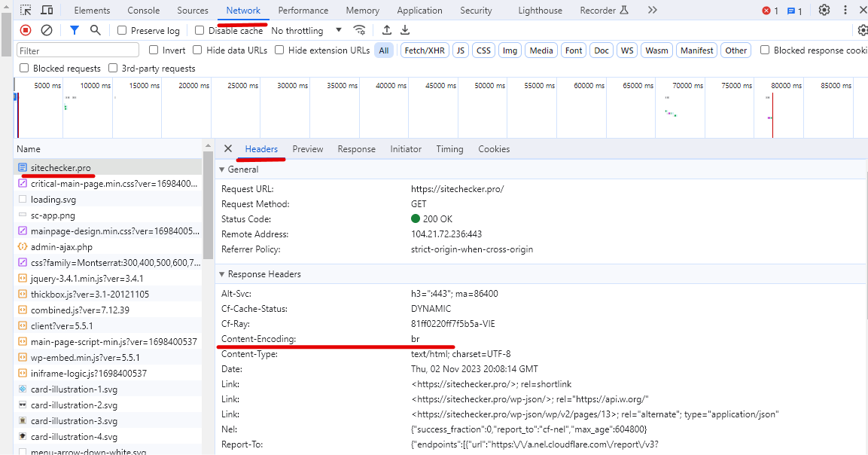
Task: Select card-illustration-1.svg request
Action: 108,389
